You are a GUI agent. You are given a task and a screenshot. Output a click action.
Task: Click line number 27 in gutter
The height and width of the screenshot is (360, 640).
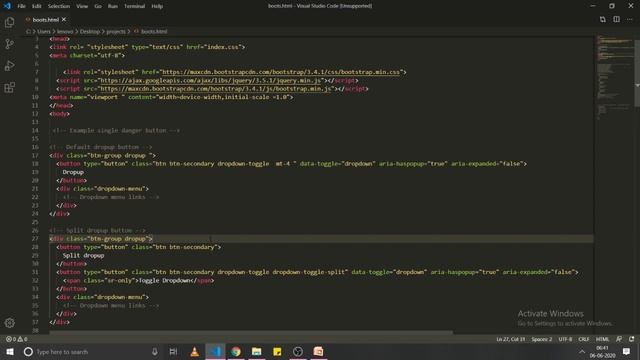(x=35, y=238)
